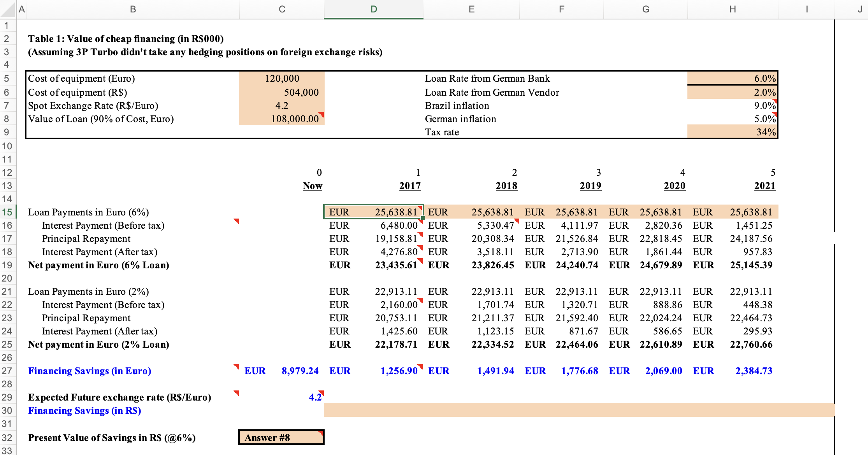Open the comment on Value of Loan cell

pos(322,114)
